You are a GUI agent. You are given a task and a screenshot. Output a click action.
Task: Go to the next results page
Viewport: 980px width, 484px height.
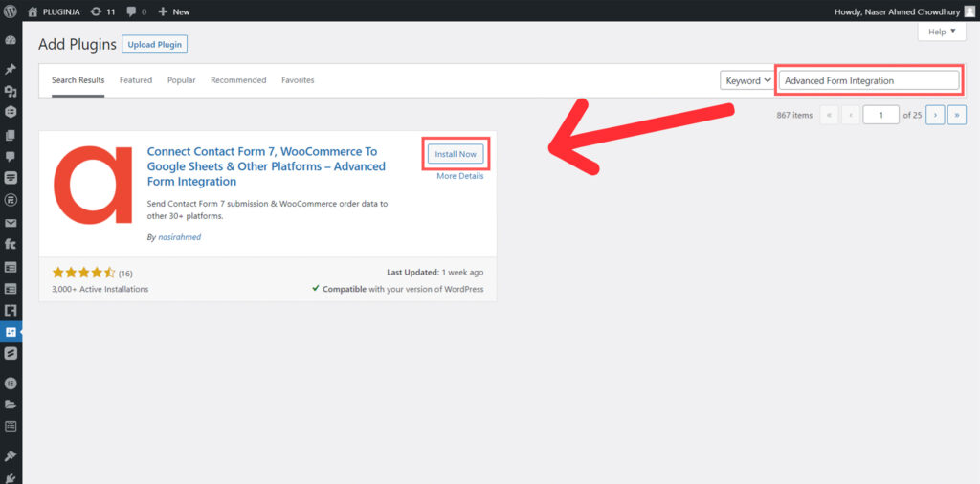coord(935,115)
